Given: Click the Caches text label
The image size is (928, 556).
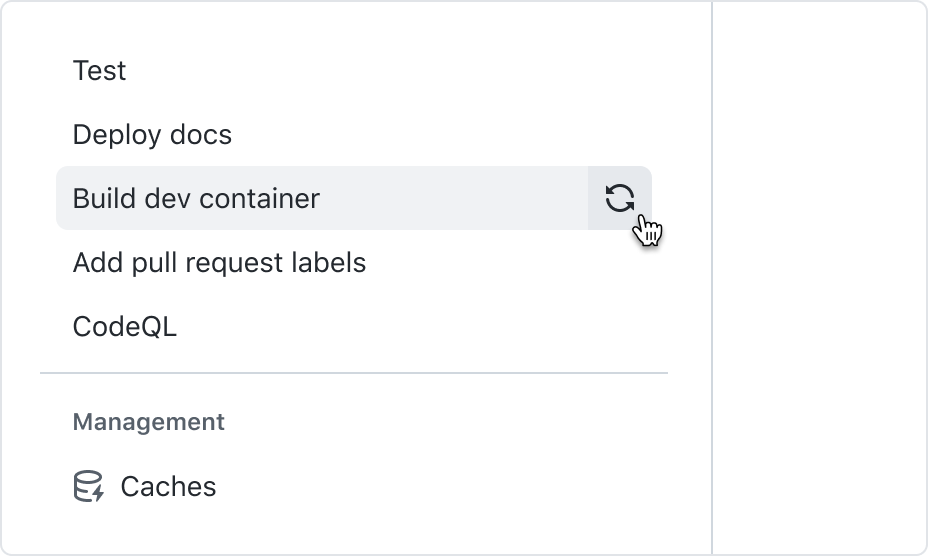Looking at the screenshot, I should [x=168, y=487].
